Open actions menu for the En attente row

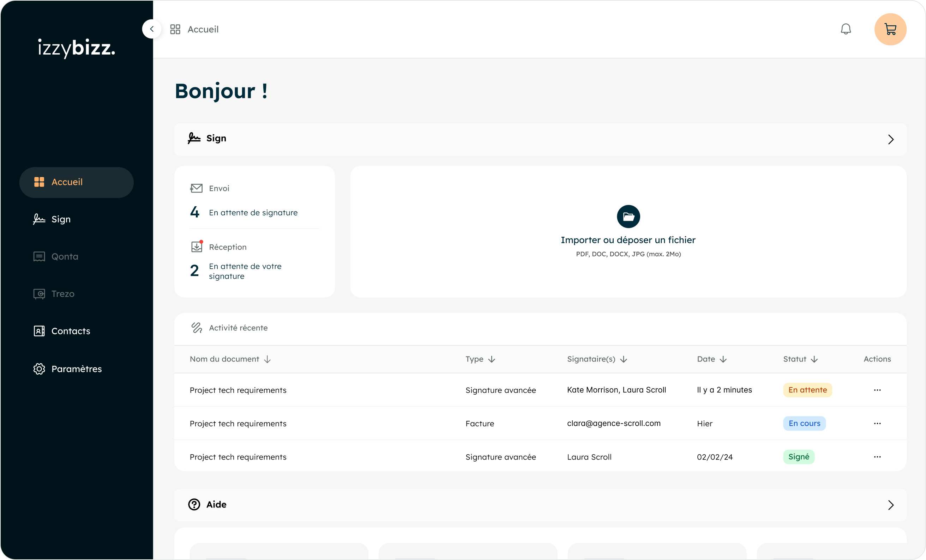(877, 390)
